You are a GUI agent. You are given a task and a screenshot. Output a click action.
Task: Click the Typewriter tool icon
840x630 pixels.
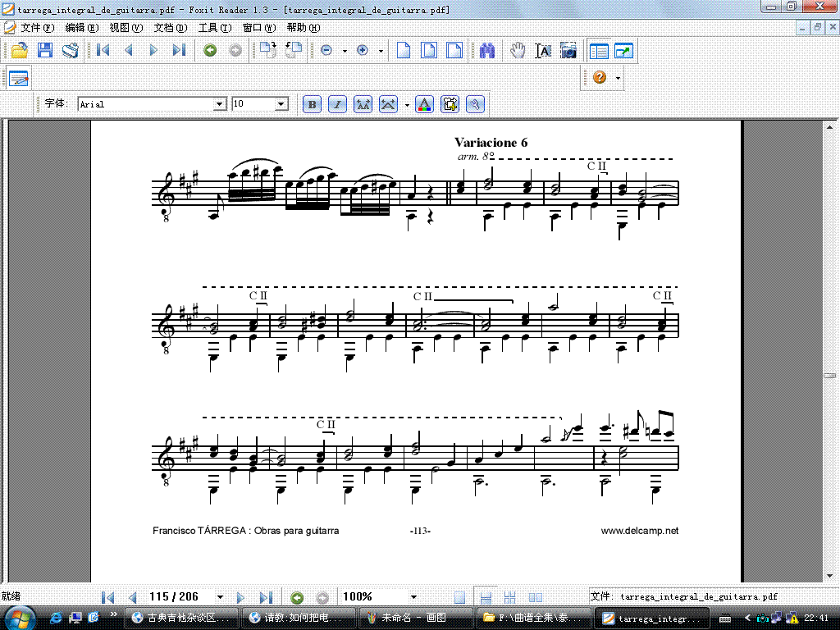(19, 78)
